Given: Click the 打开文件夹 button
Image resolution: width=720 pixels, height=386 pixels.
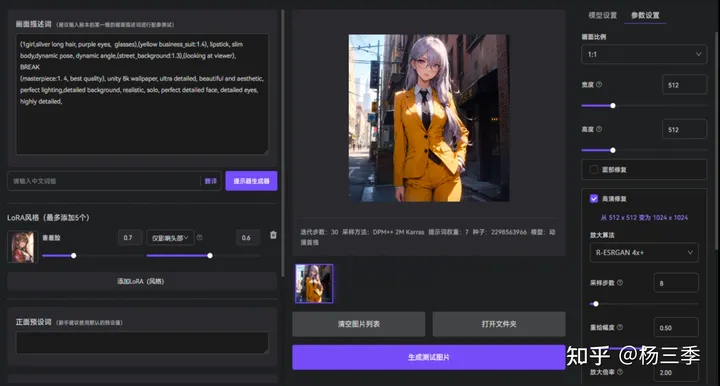Looking at the screenshot, I should click(499, 324).
